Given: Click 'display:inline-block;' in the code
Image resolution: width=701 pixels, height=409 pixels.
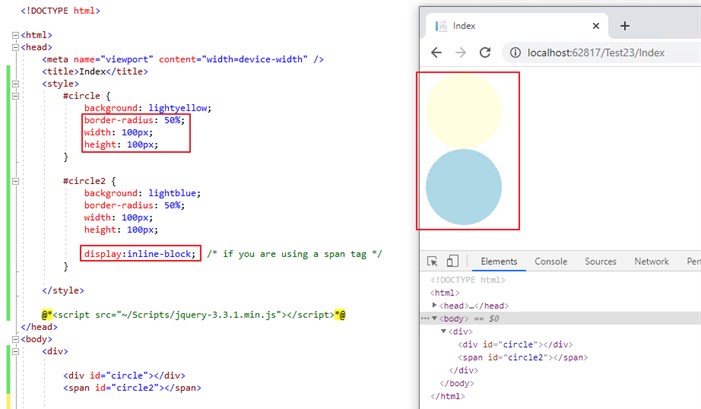Looking at the screenshot, I should (x=140, y=254).
